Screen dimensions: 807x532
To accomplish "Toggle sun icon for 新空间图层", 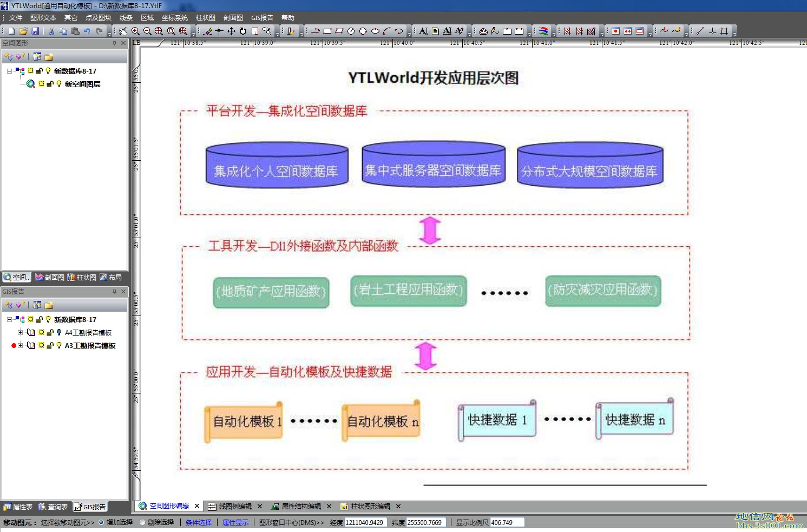I will tap(41, 84).
